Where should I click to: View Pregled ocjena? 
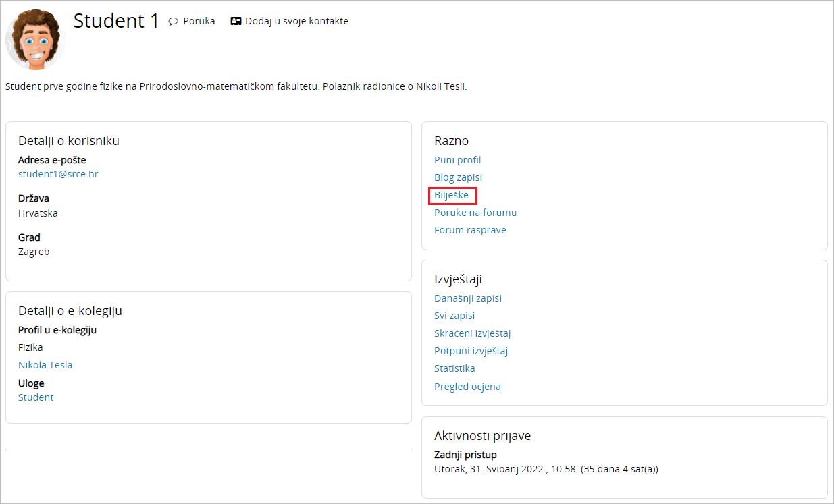coord(467,387)
